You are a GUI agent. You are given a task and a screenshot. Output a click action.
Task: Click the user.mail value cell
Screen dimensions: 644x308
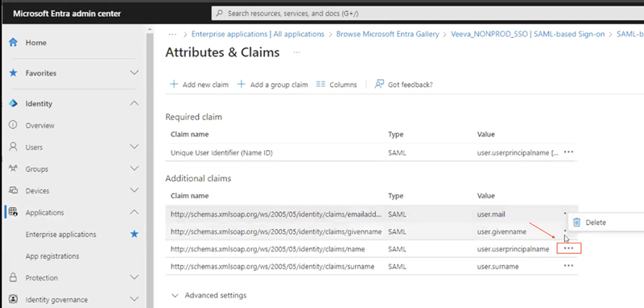(x=491, y=214)
